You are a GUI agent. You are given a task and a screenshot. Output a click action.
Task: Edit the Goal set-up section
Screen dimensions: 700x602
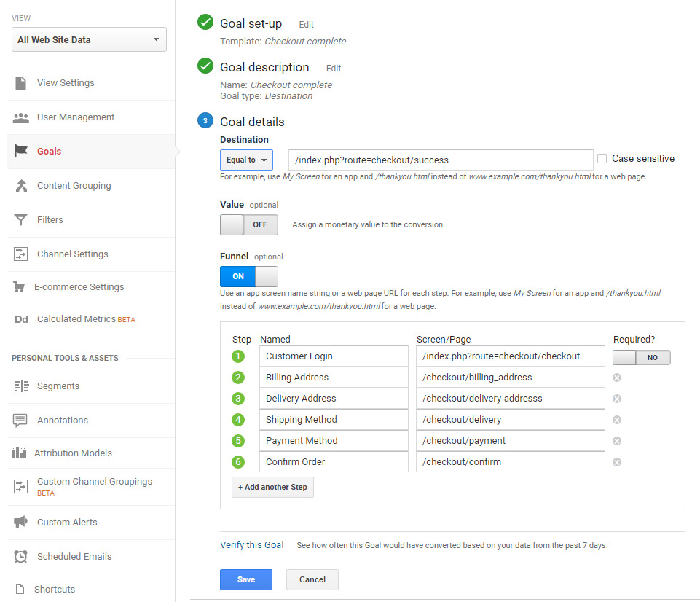306,25
